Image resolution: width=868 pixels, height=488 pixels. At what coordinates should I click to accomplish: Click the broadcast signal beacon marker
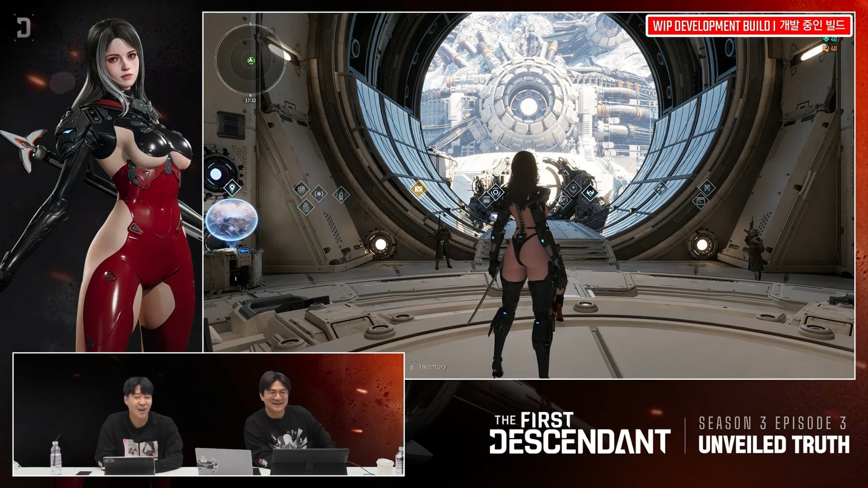(319, 194)
